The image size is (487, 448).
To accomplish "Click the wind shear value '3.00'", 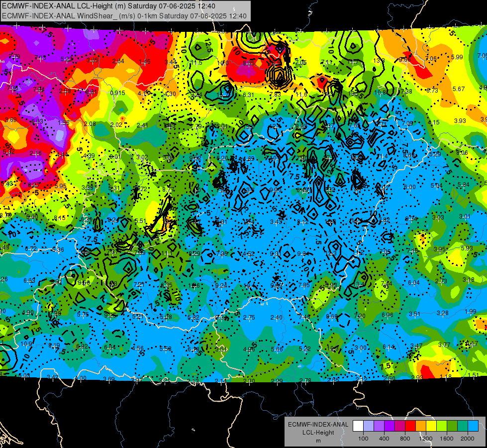I will 361,348.
